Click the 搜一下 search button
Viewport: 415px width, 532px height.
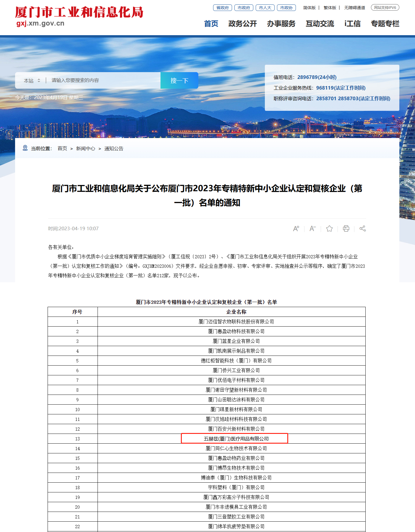[179, 80]
